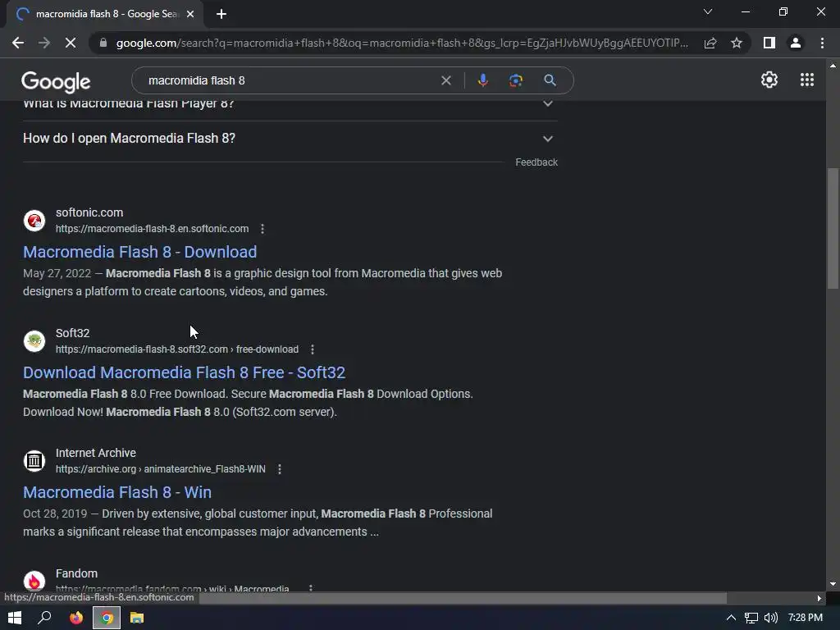Open a new browser tab
Screen dimensions: 840x630
click(221, 15)
